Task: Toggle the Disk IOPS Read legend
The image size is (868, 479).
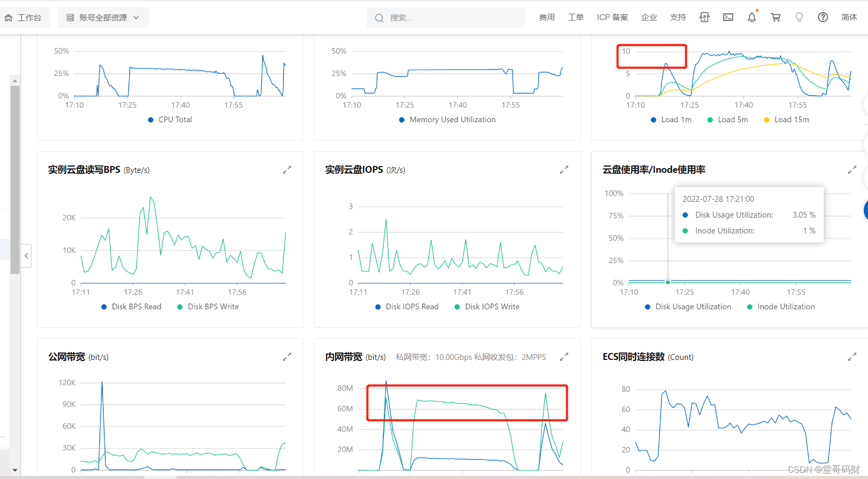Action: [407, 307]
